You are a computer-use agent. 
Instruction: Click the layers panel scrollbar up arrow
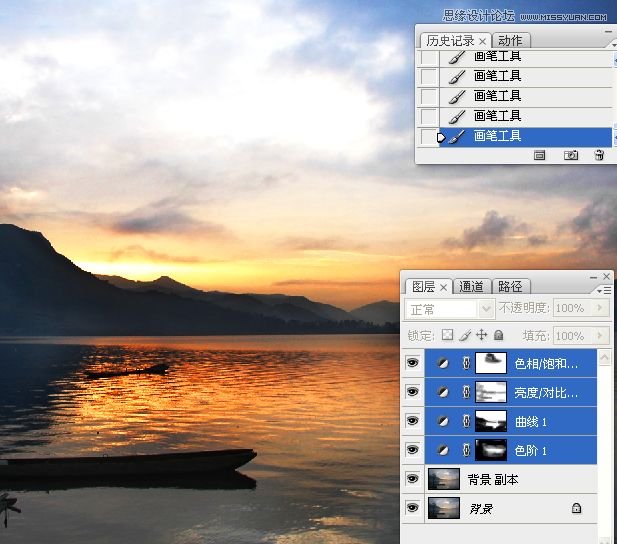point(604,357)
